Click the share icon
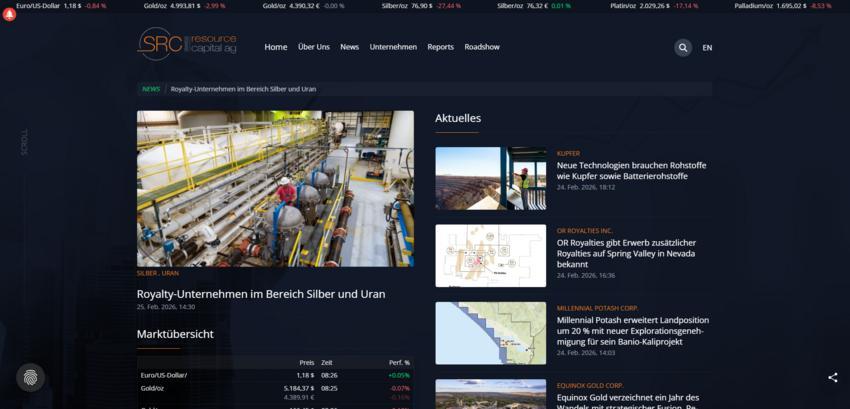This screenshot has height=409, width=850. tap(833, 378)
